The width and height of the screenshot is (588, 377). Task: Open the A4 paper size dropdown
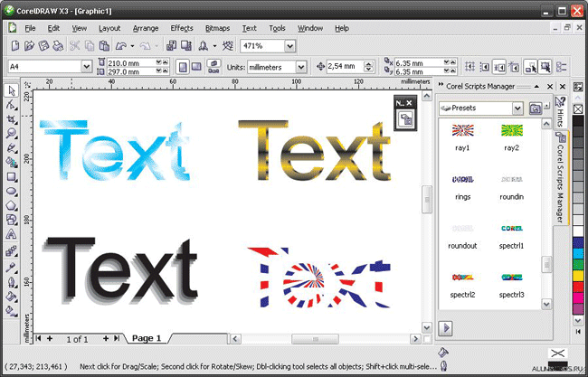pyautogui.click(x=87, y=67)
